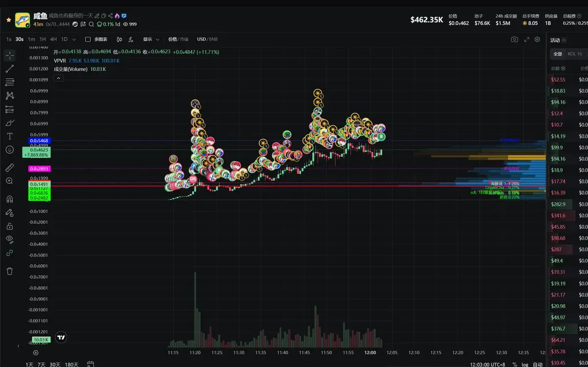Viewport: 588px width, 367px height.
Task: Click the favorite star next to 咸鱼
Action: 9,20
